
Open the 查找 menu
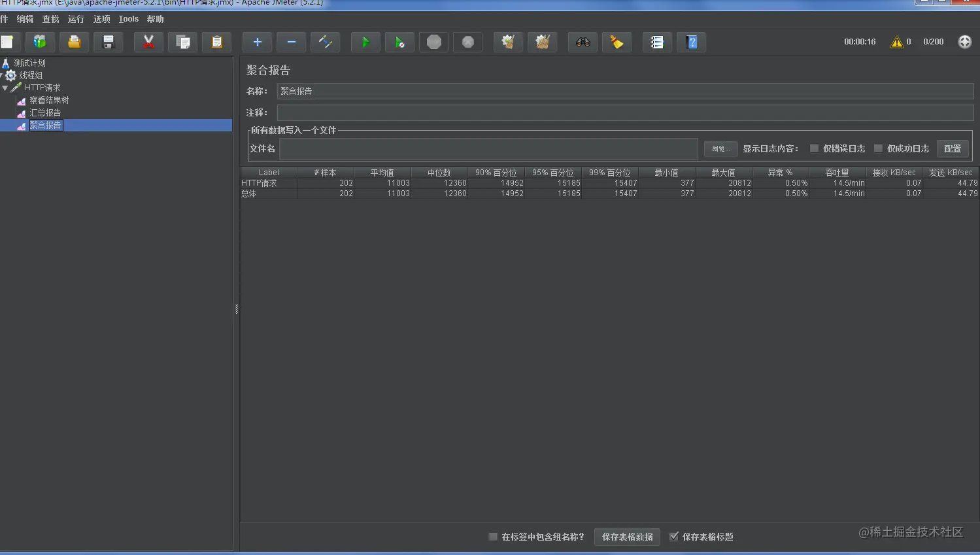click(x=50, y=19)
